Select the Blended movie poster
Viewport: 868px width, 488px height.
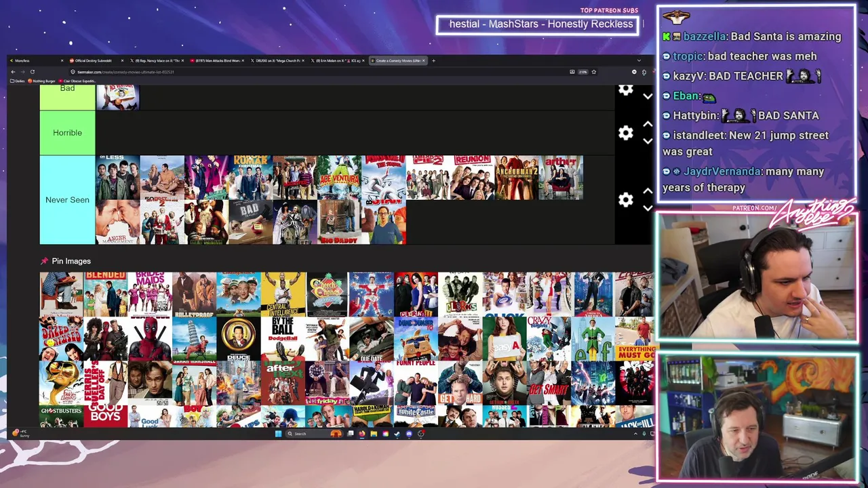(x=106, y=294)
